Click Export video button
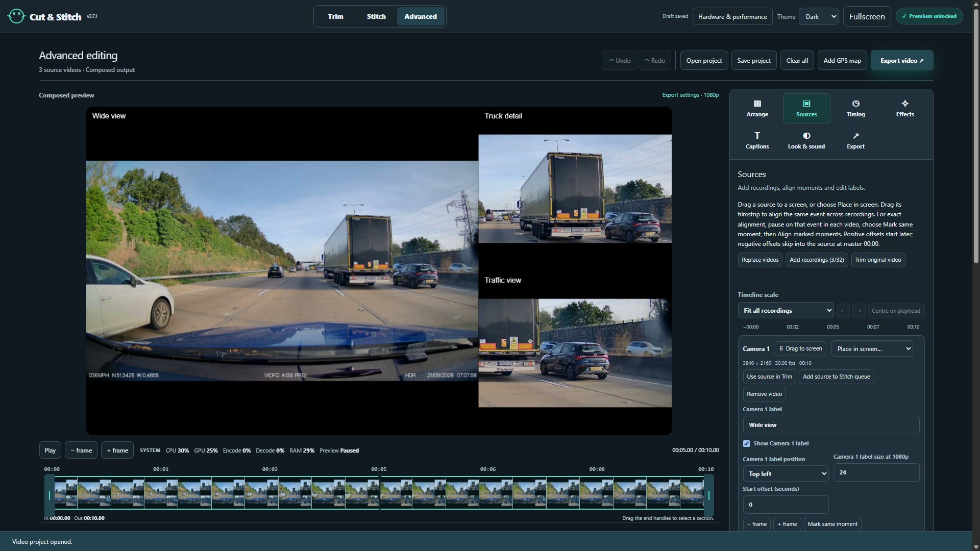This screenshot has width=980, height=551. [902, 60]
